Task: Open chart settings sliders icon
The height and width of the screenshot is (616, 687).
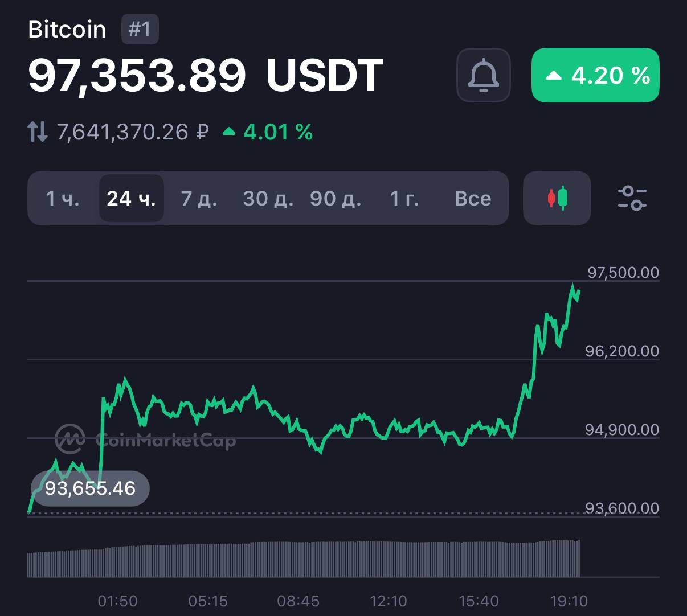Action: [632, 198]
